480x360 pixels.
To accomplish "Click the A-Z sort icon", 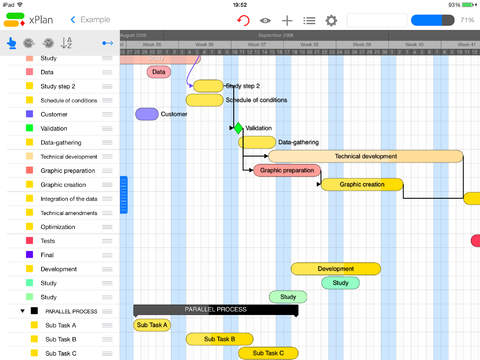I will (x=67, y=43).
